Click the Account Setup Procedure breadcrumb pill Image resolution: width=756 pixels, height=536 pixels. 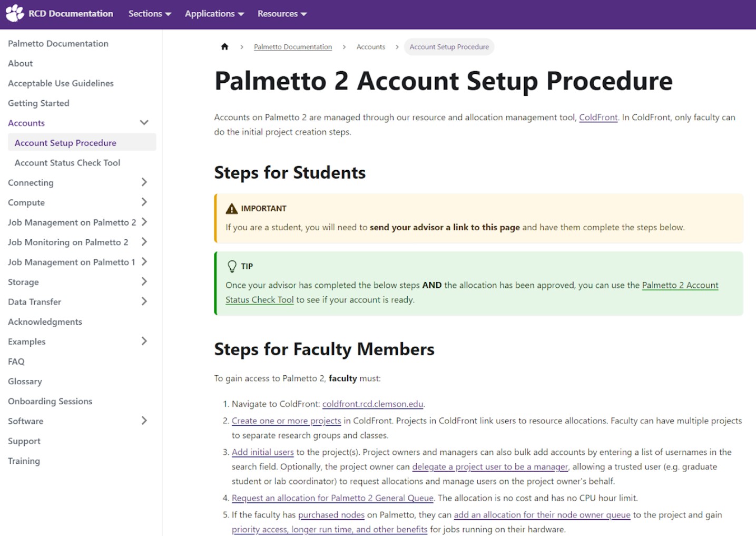pyautogui.click(x=449, y=46)
